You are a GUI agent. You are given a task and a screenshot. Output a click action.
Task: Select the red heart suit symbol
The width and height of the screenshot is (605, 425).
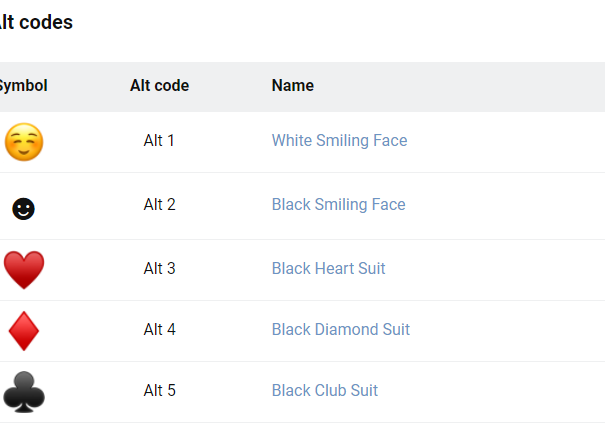(23, 270)
